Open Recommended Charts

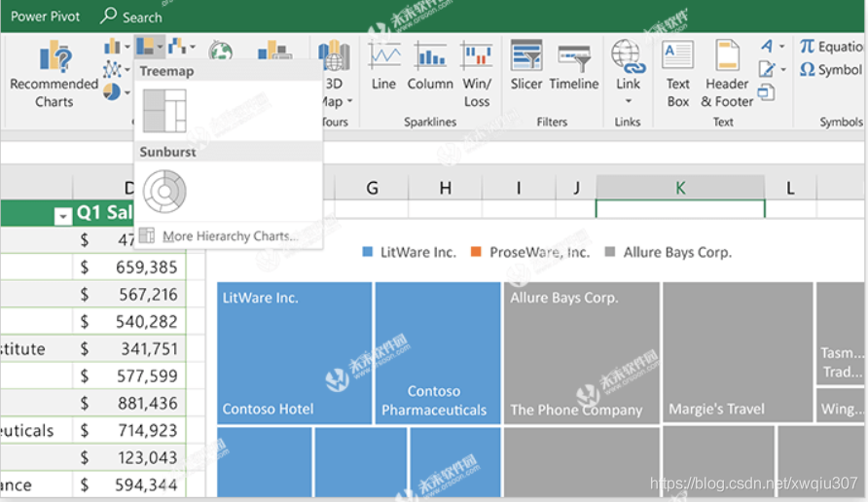pos(54,75)
